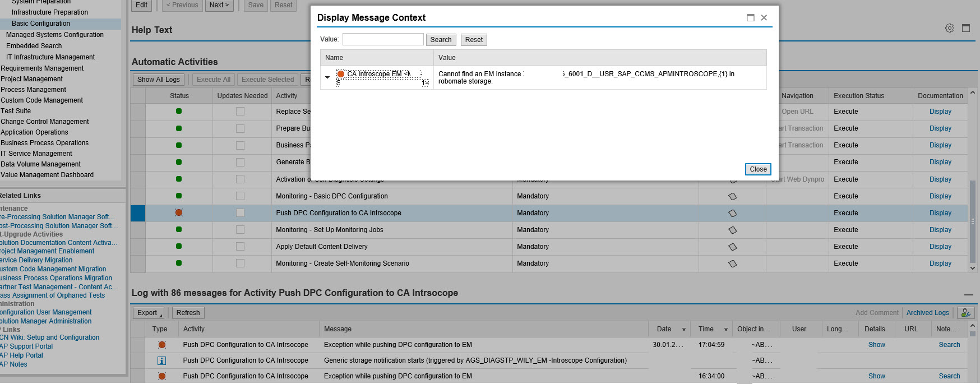Toggle Updates Needed checkbox for Replace row
The image size is (980, 384).
point(240,112)
